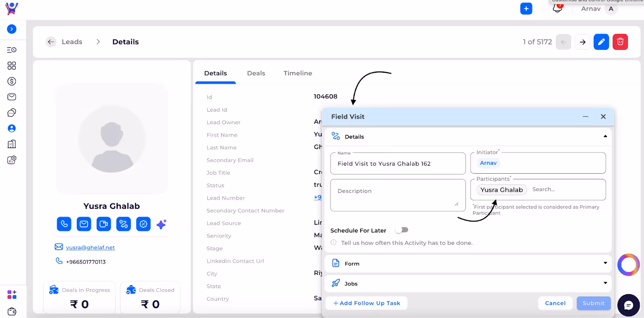Log a field visit with the route icon

124,224
